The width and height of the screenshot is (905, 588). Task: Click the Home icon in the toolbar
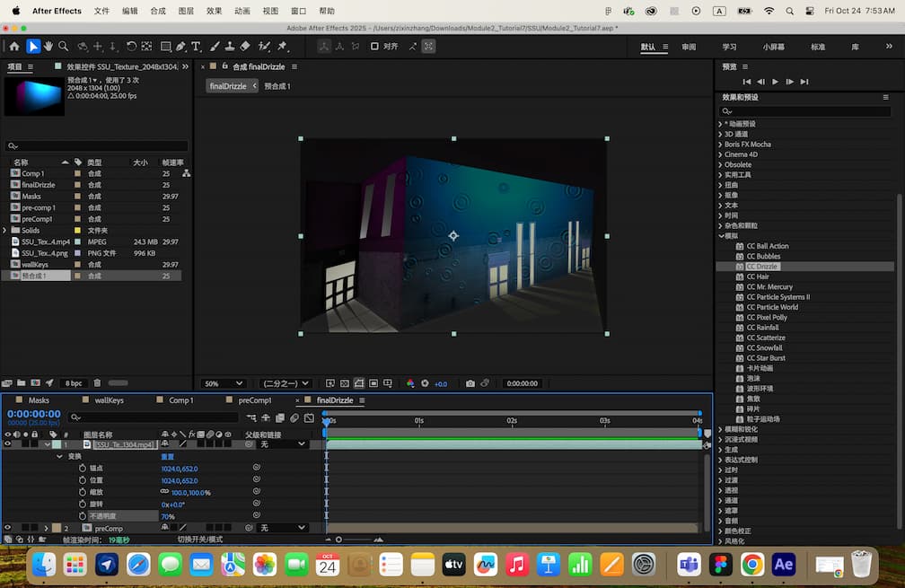14,46
